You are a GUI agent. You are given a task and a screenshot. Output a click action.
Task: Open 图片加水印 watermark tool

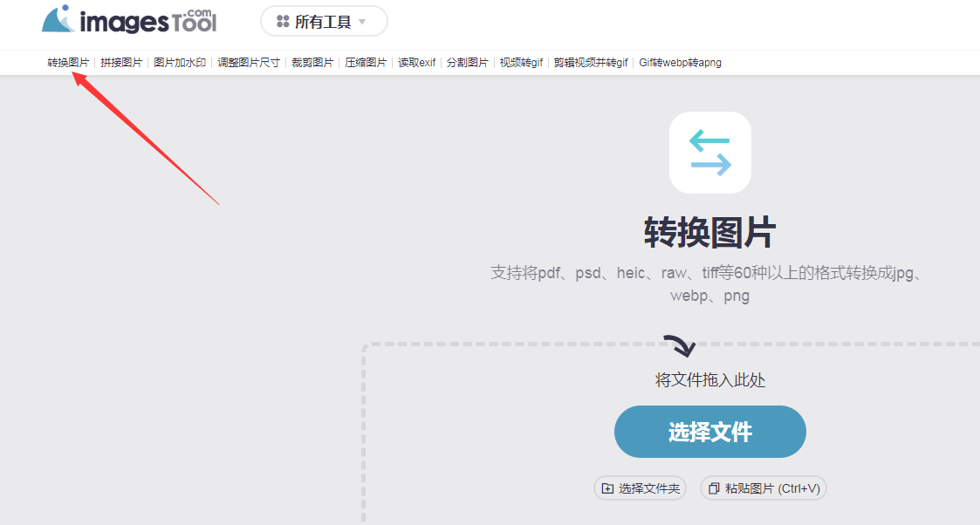click(180, 63)
